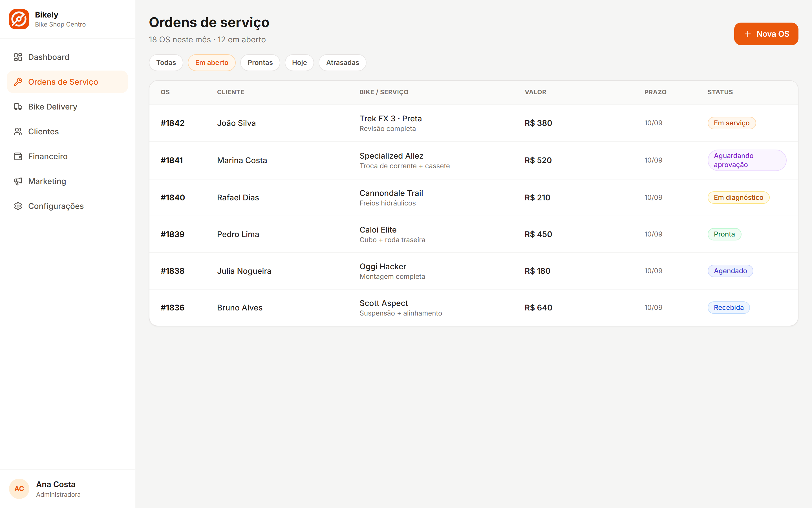
Task: Select client Marina Costa
Action: pyautogui.click(x=242, y=160)
